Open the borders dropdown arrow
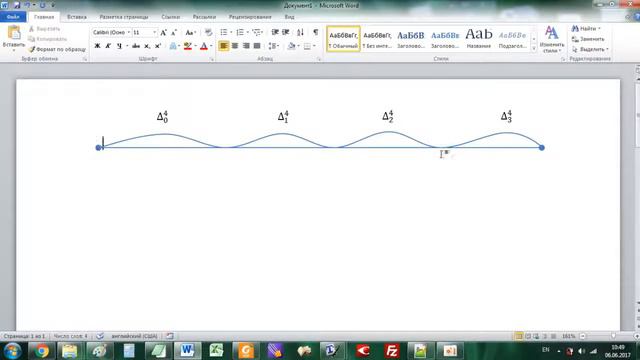Viewport: 640px width, 360px height. [314, 46]
